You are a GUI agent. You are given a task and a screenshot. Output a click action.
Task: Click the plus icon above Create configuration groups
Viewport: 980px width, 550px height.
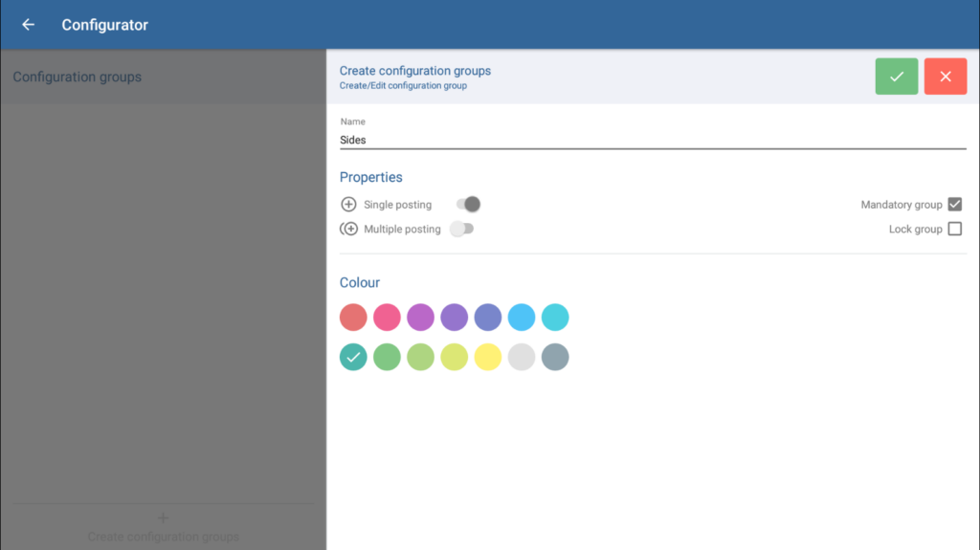point(163,517)
